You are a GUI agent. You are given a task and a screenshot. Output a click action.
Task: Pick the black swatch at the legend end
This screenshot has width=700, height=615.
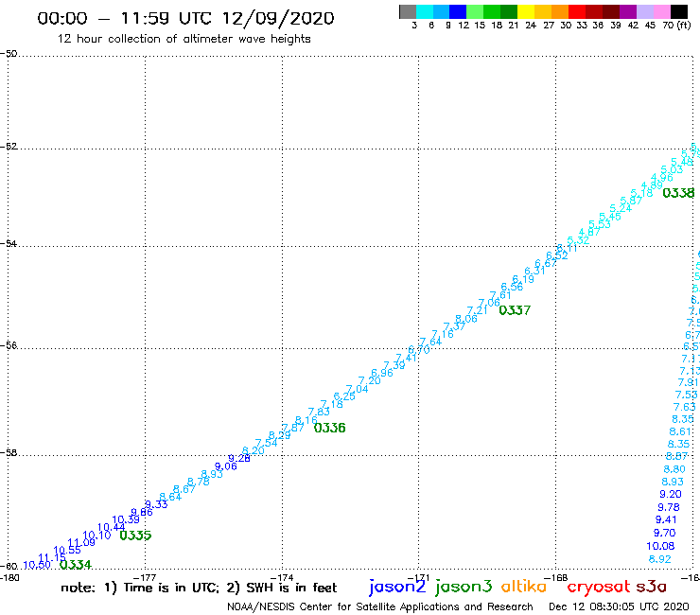point(679,11)
